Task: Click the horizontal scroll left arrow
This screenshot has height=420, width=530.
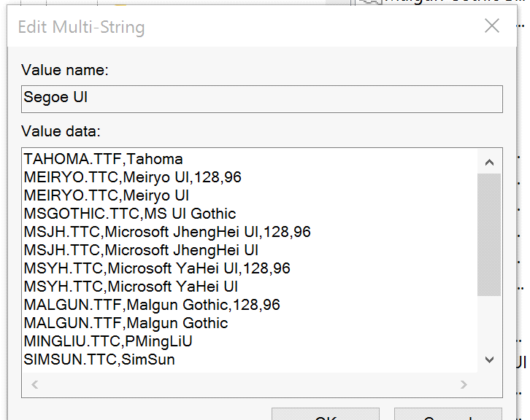Action: [x=35, y=384]
